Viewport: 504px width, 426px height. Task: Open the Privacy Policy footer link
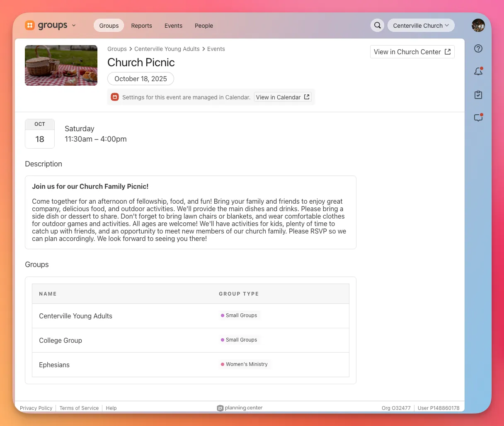click(36, 408)
